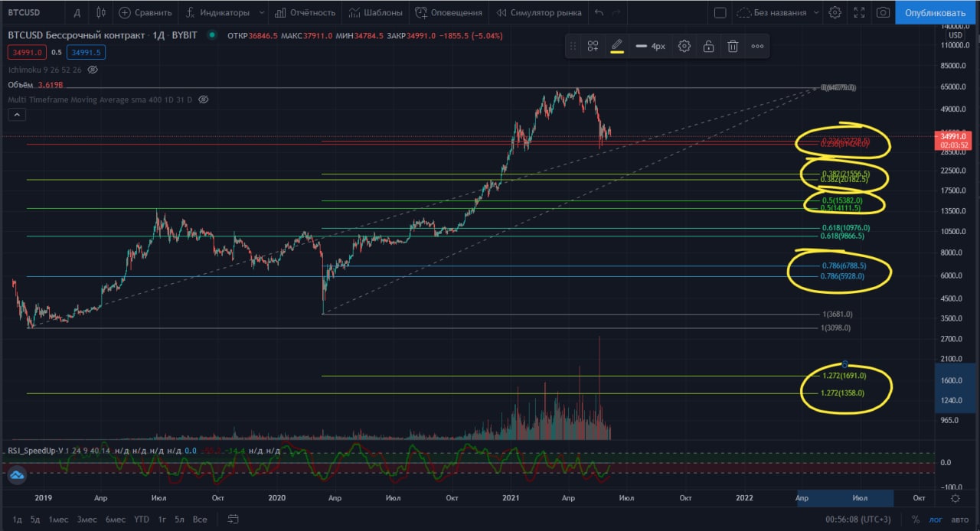Toggle percent scale mode
The height and width of the screenshot is (531, 980).
pos(916,520)
